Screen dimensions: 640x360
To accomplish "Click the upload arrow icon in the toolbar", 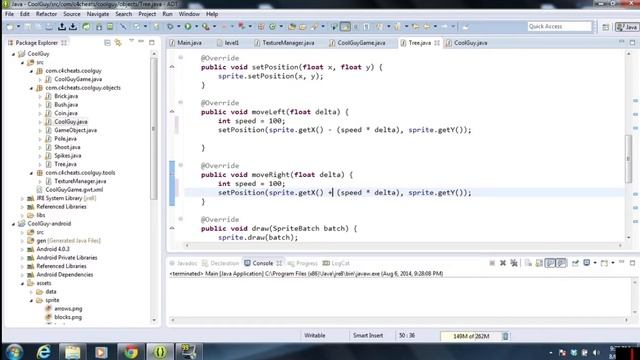I will coord(62,27).
